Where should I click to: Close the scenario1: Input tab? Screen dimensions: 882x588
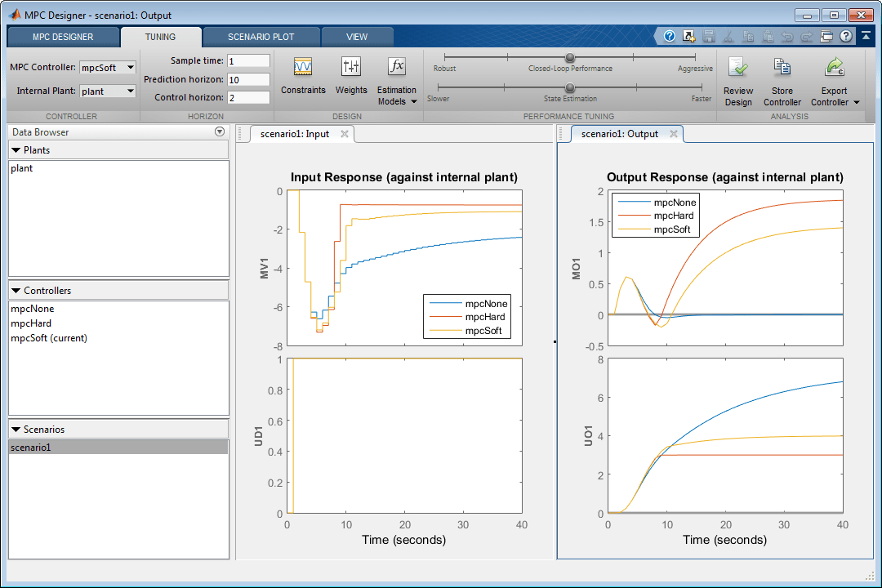point(345,134)
